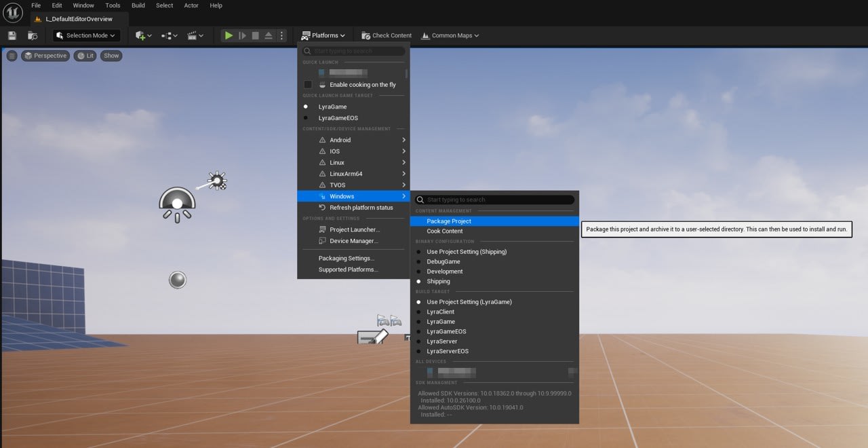Image resolution: width=868 pixels, height=448 pixels.
Task: Open the Common Maps dropdown
Action: 450,35
